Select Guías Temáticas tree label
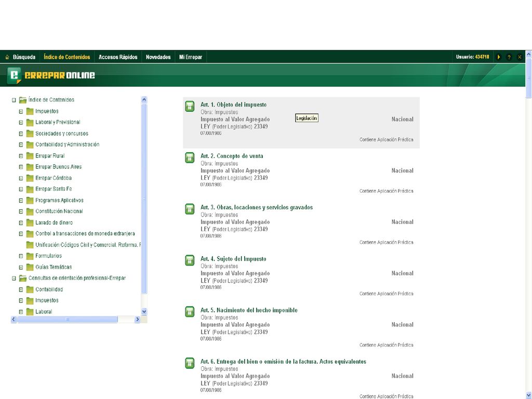Image resolution: width=532 pixels, height=399 pixels. point(54,267)
